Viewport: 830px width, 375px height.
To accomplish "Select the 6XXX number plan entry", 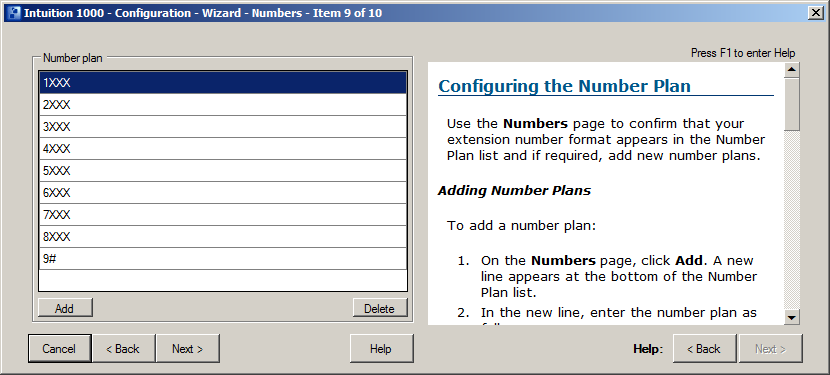I will pos(223,193).
